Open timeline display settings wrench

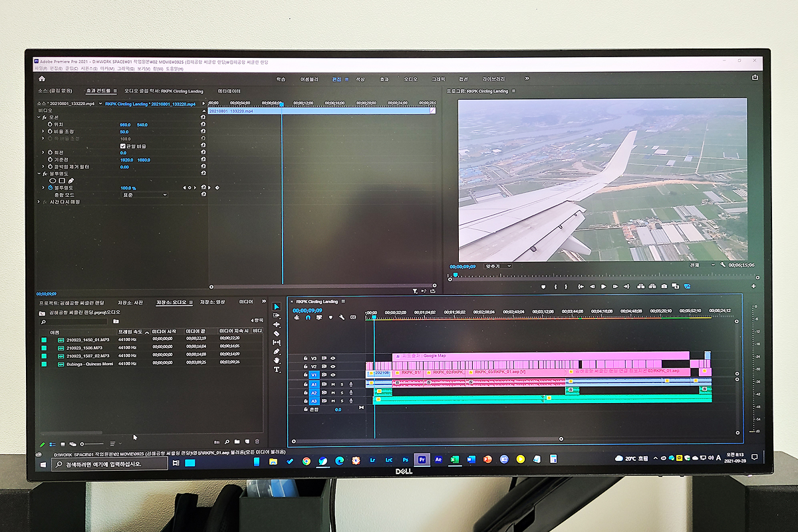(342, 317)
